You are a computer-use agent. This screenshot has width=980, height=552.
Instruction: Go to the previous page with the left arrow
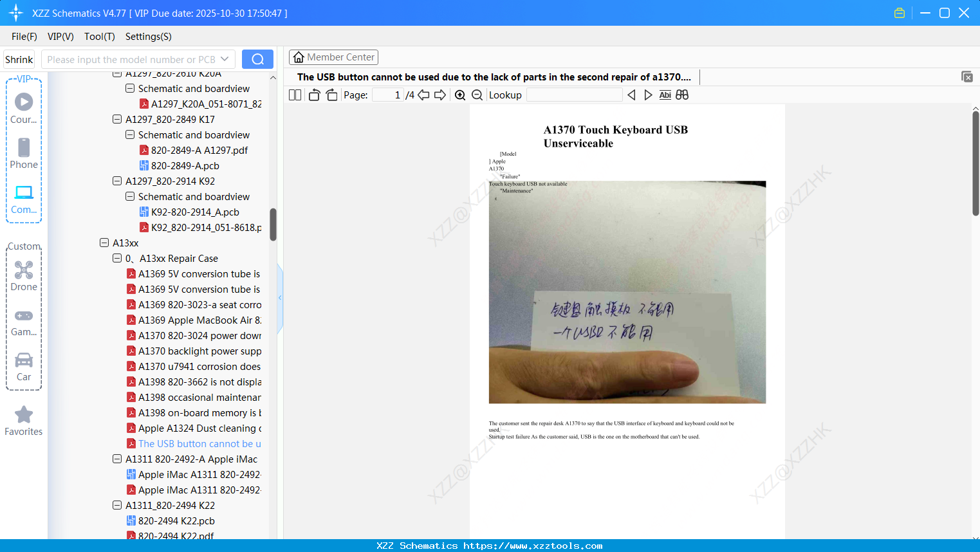(x=423, y=95)
